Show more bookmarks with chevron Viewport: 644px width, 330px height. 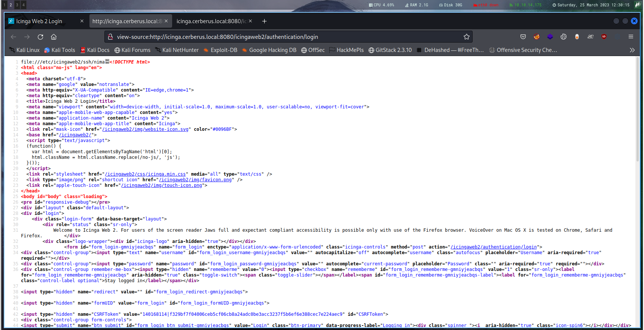(632, 50)
